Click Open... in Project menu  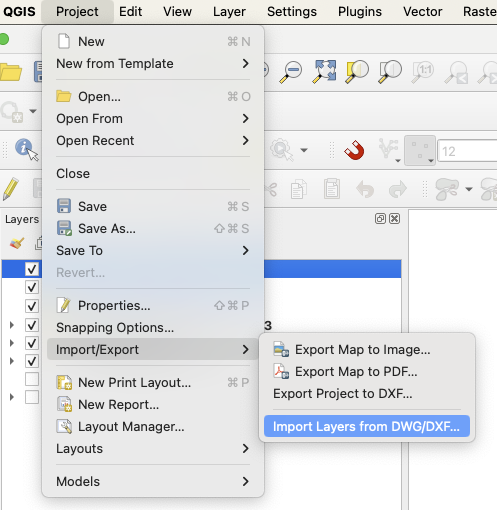(x=153, y=97)
